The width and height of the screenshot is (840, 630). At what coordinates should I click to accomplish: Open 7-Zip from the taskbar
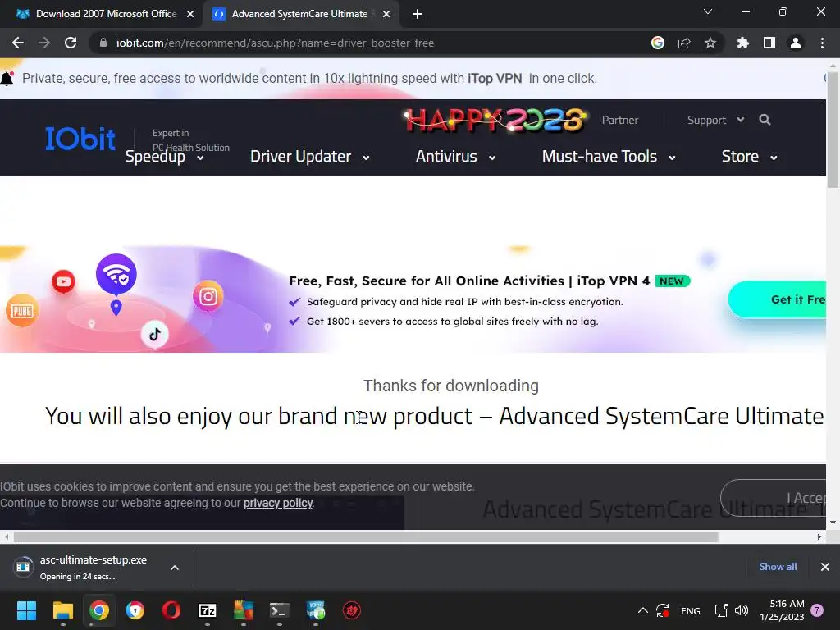pos(208,610)
